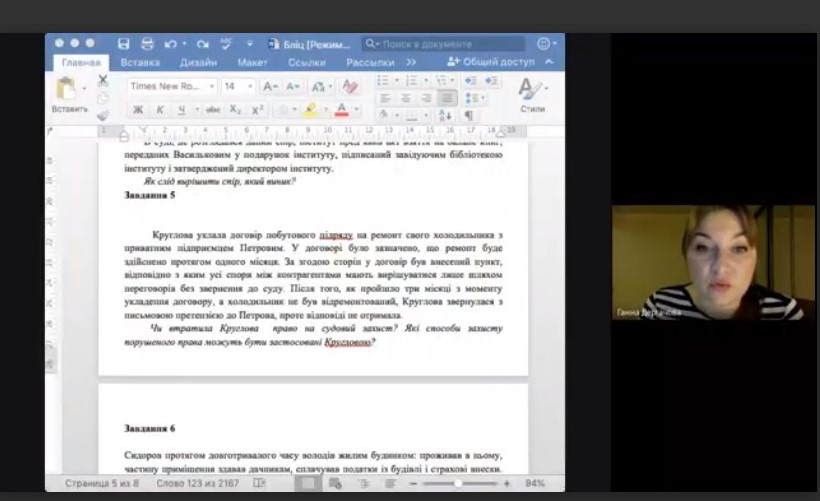The height and width of the screenshot is (501, 820).
Task: Expand more ribbon tabs with chevrons
Action: pos(411,62)
